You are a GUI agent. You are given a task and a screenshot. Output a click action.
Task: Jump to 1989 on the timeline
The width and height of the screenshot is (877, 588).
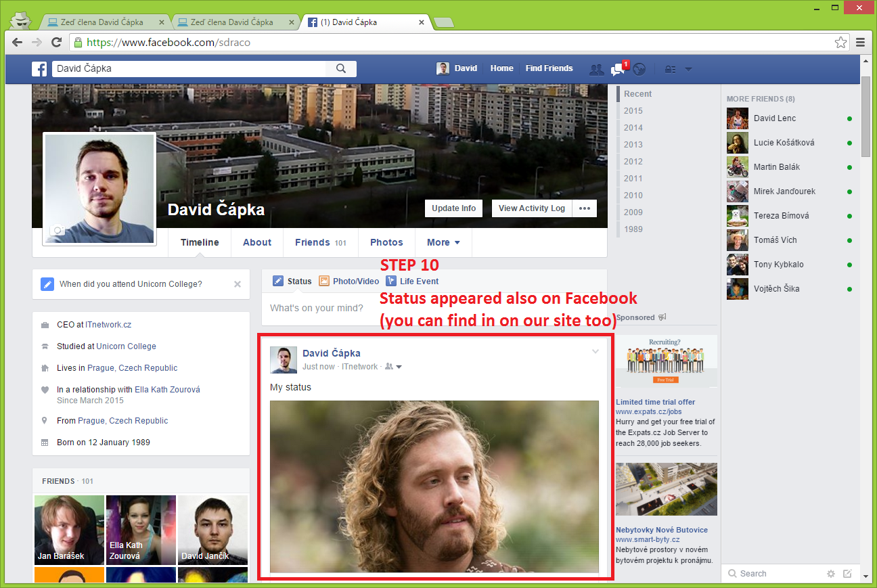coord(633,229)
